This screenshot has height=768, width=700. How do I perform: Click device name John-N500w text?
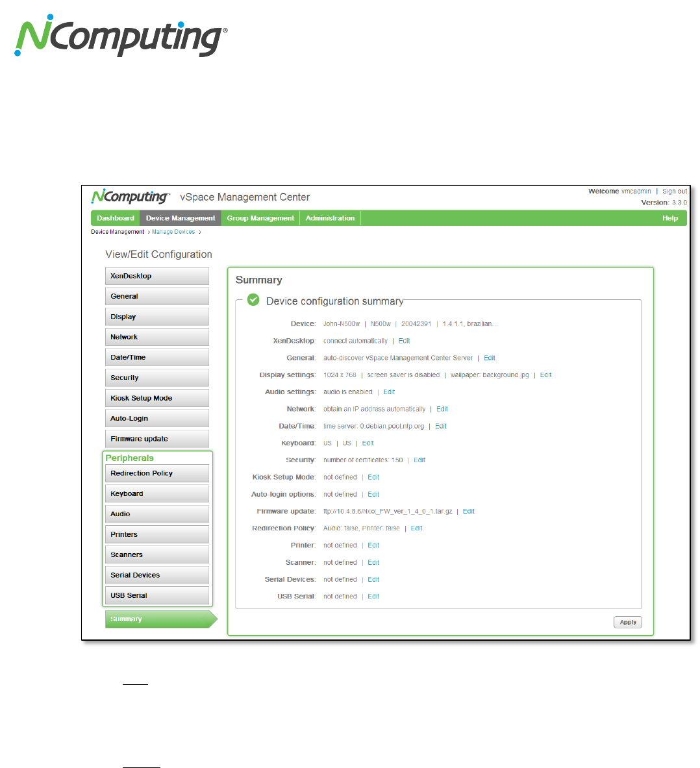click(342, 324)
